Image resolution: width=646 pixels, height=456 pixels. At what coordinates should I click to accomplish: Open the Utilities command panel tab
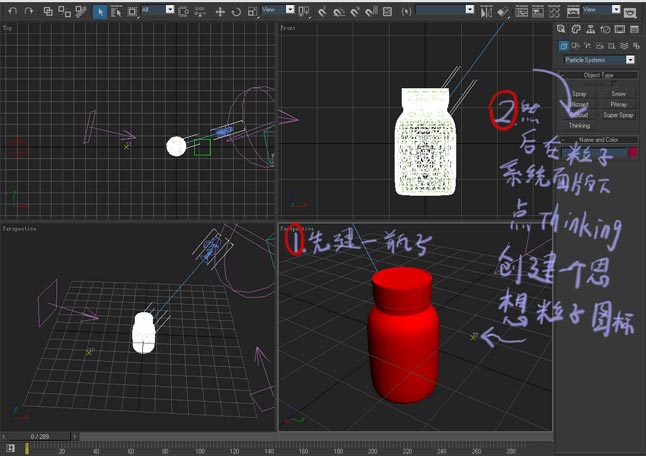click(634, 29)
